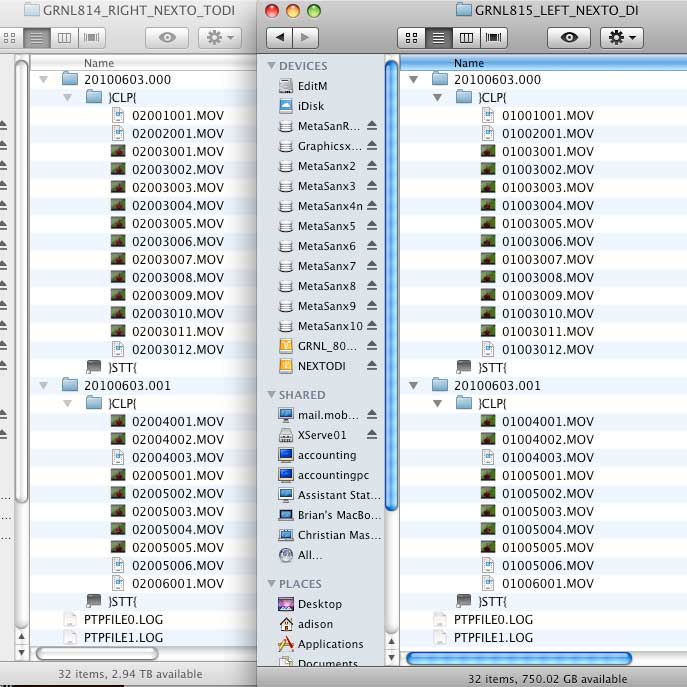
Task: Switch right window to Cover Flow view
Action: click(493, 37)
